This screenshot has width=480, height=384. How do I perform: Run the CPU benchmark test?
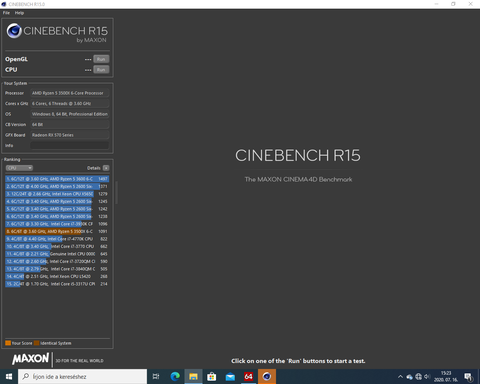click(x=101, y=70)
